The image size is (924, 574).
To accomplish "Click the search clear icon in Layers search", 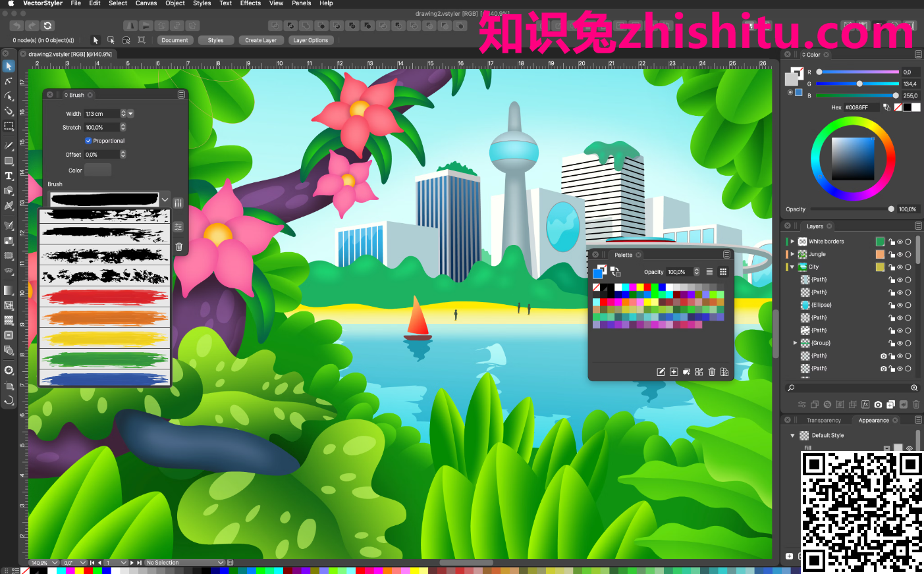I will tap(914, 388).
